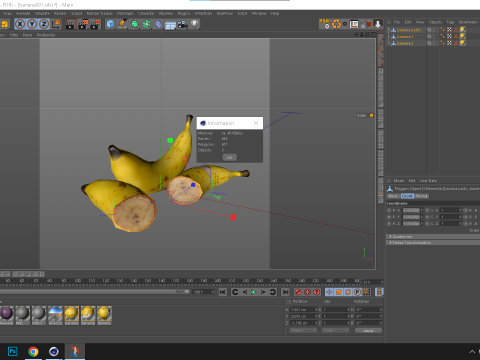Viewport: 480px width, 360px height.
Task: Toggle visibility dots of first banana object
Action: [x=434, y=30]
